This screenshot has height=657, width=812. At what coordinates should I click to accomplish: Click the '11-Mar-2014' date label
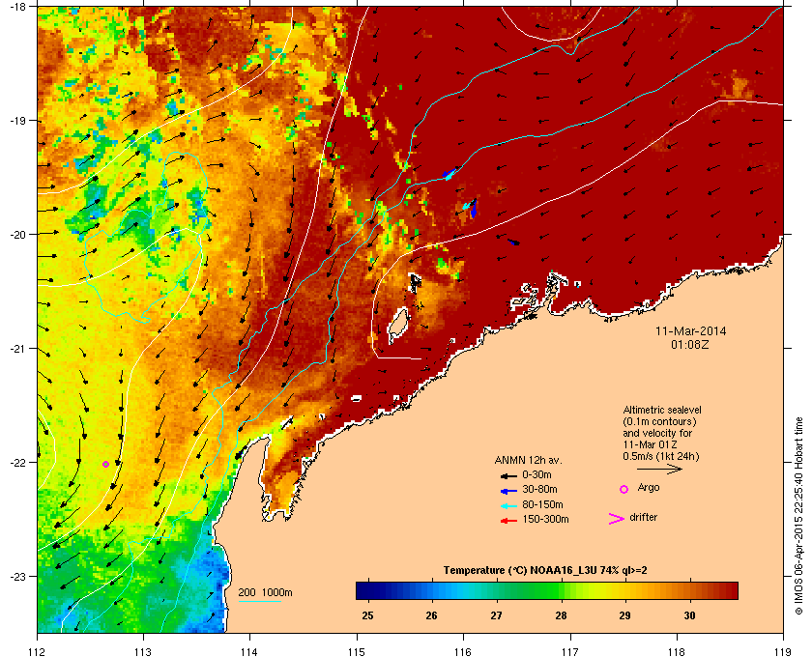pos(691,330)
